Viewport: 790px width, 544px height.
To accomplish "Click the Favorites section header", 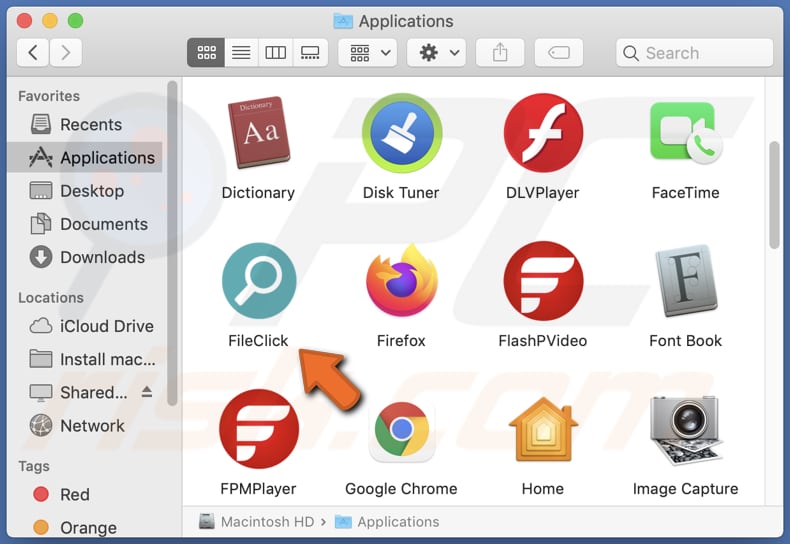I will pos(49,96).
